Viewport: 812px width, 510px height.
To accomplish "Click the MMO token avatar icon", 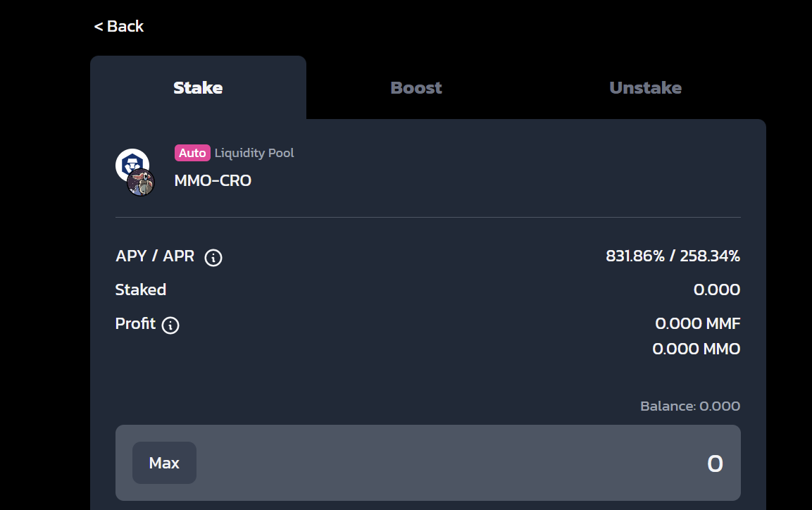I will pyautogui.click(x=141, y=183).
